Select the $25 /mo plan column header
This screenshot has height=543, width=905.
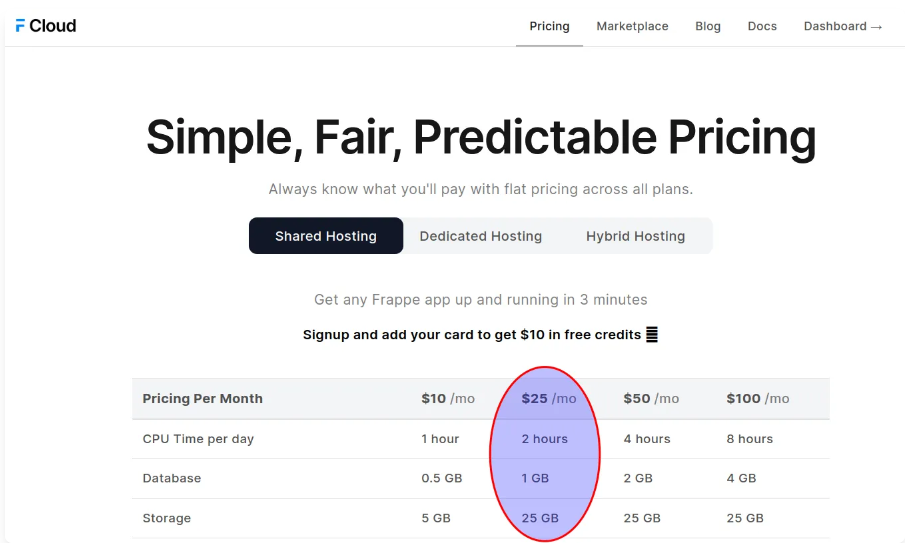[549, 399]
